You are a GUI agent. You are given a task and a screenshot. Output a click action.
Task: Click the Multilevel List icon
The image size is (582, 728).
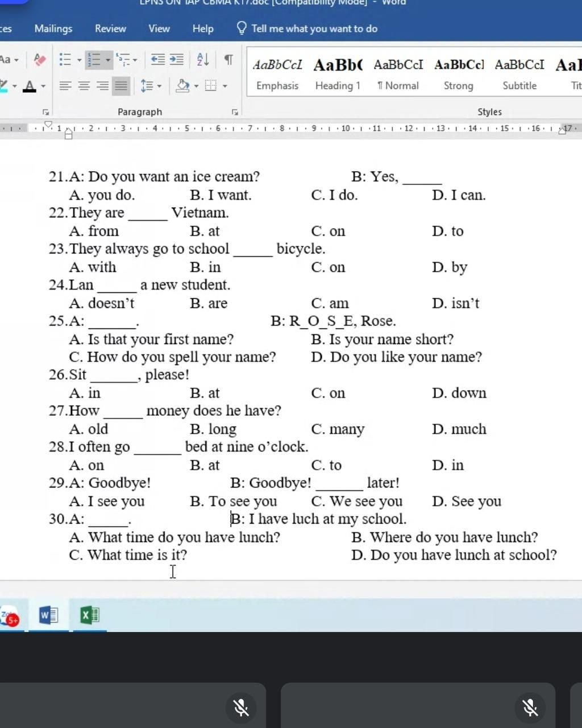pyautogui.click(x=122, y=59)
